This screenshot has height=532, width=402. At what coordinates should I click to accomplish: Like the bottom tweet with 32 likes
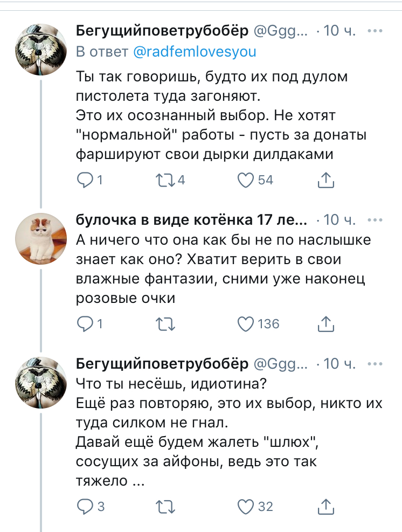click(x=246, y=506)
